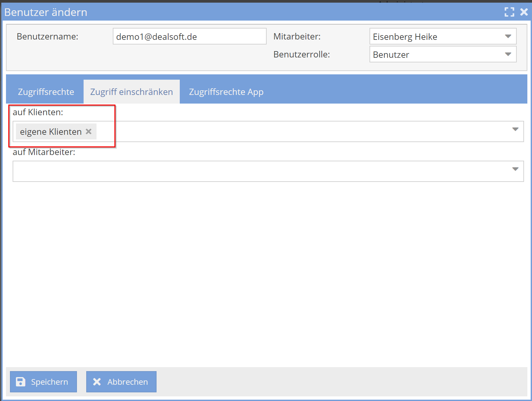The height and width of the screenshot is (401, 532).
Task: Remove the 'eigene Klienten' tag
Action: point(89,131)
